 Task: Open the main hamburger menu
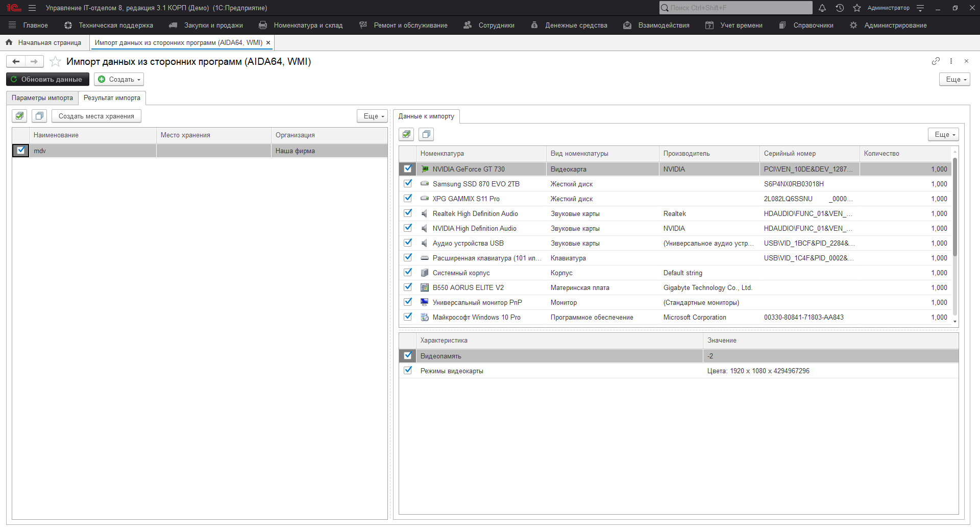click(x=32, y=8)
